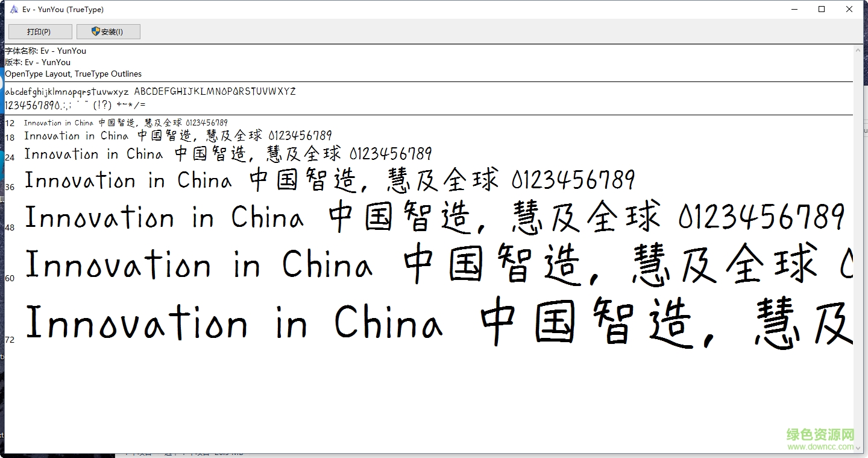Screen dimensions: 868x458
Task: Maximize the Ev - YunYou font window
Action: coord(822,9)
